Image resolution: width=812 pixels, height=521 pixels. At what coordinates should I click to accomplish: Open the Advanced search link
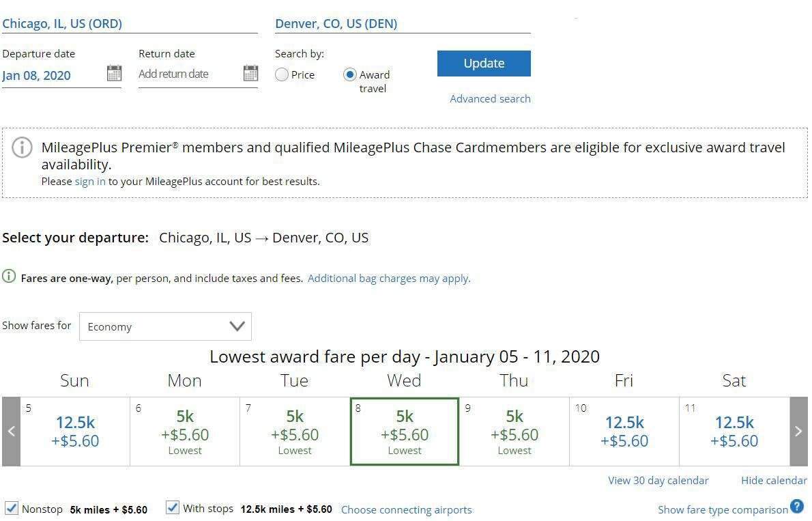(x=490, y=98)
